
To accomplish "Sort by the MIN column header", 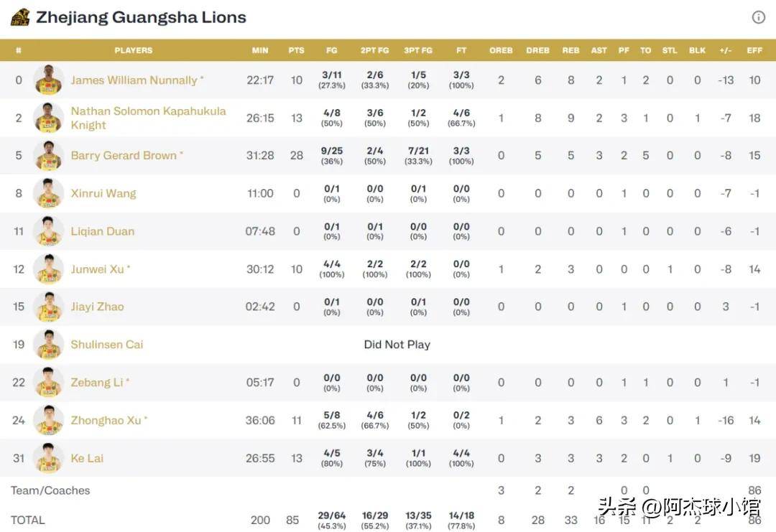I will [260, 50].
